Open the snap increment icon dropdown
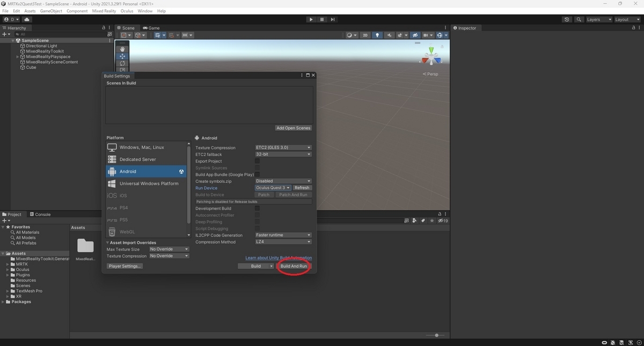The width and height of the screenshot is (644, 346). pos(187,35)
